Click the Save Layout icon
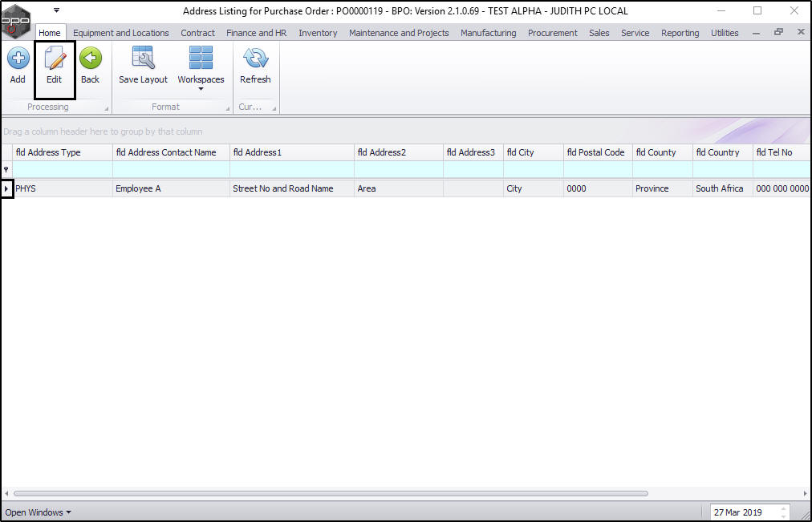812x522 pixels. tap(143, 58)
